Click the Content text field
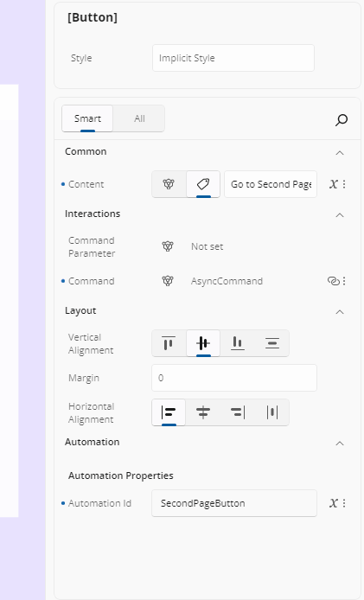 coord(271,184)
